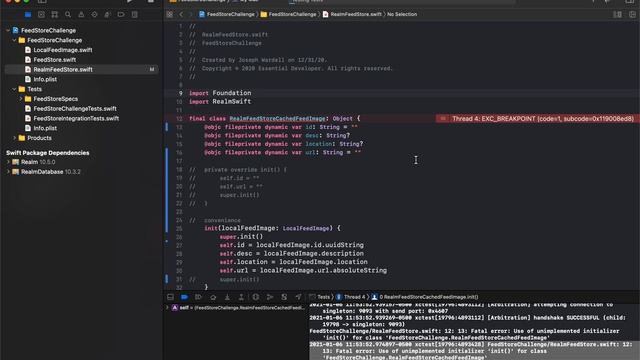Click the modified M badge on RealmFeedStore.swift
Viewport: 640px width, 360px height.
(152, 70)
